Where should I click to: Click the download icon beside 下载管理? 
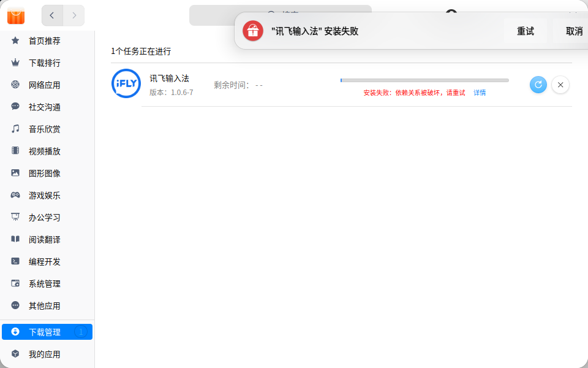pos(15,331)
